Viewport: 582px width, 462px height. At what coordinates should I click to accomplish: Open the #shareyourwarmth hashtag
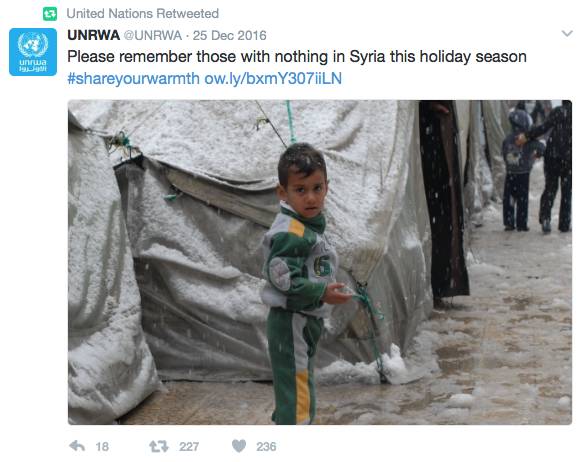point(133,79)
